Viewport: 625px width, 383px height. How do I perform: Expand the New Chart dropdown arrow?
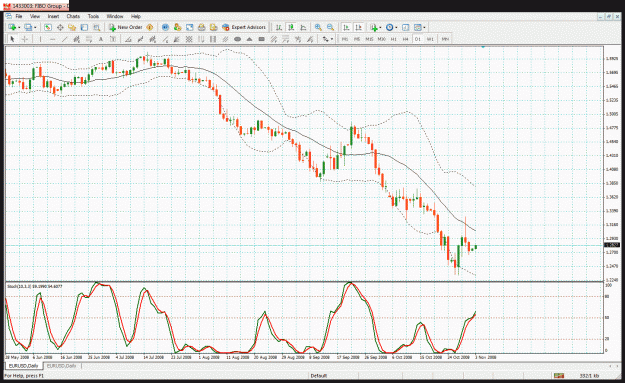point(19,27)
